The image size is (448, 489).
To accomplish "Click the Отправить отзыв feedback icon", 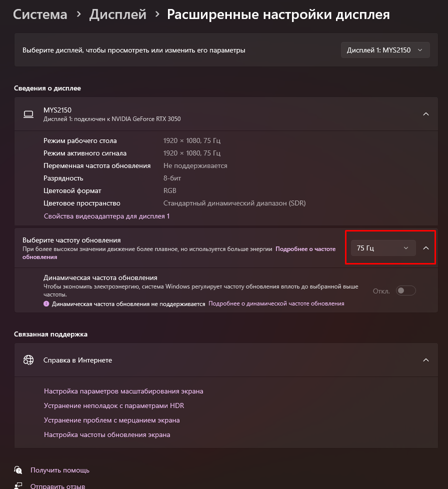I will [18, 486].
